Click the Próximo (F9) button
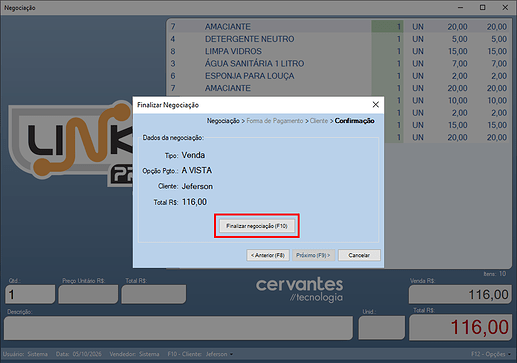517x363 pixels. click(x=313, y=255)
